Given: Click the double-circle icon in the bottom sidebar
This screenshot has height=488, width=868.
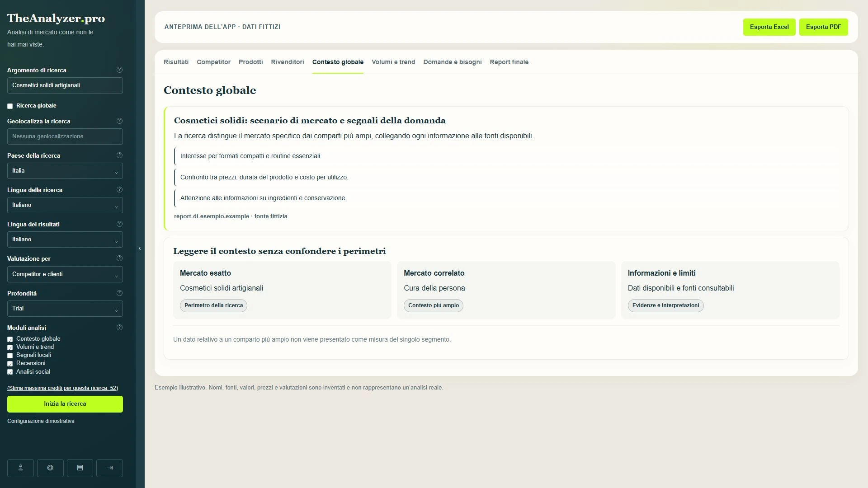Looking at the screenshot, I should point(50,468).
